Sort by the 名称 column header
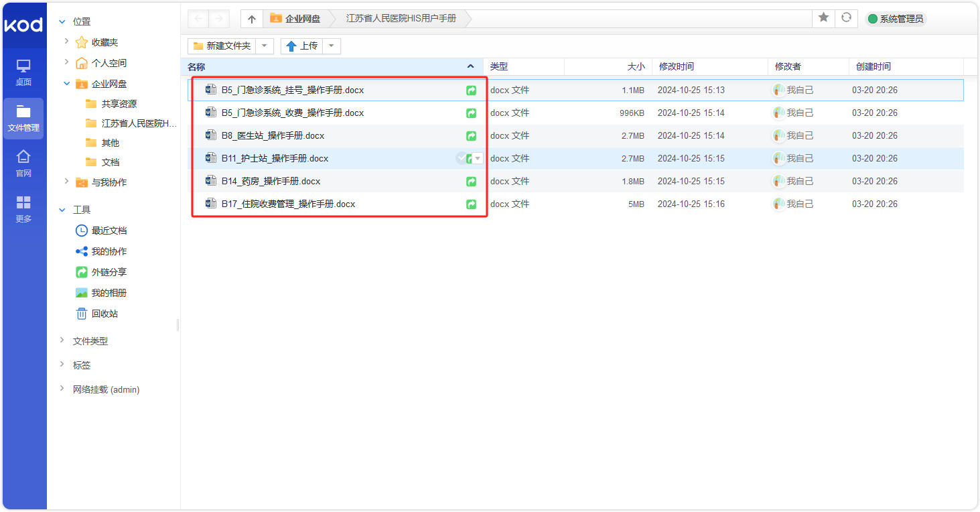 (x=332, y=66)
